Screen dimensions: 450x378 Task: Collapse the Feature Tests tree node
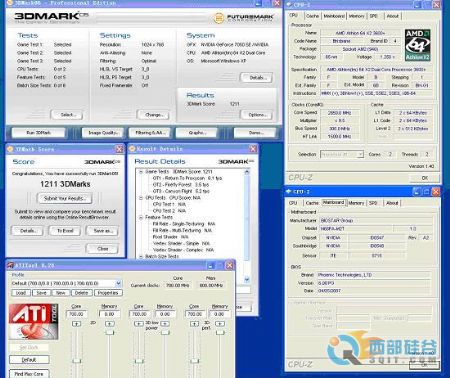click(x=141, y=217)
